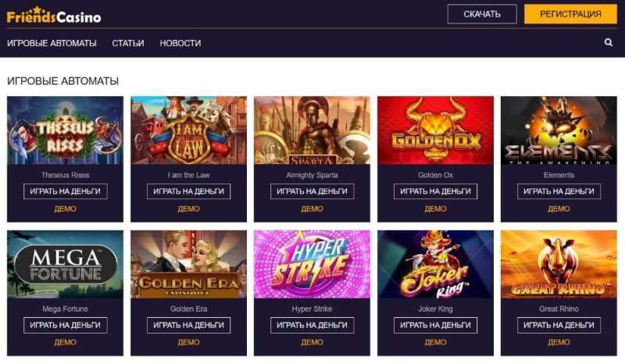Image resolution: width=625 pixels, height=364 pixels.
Task: Go to the Статьи menu item
Action: 128,44
